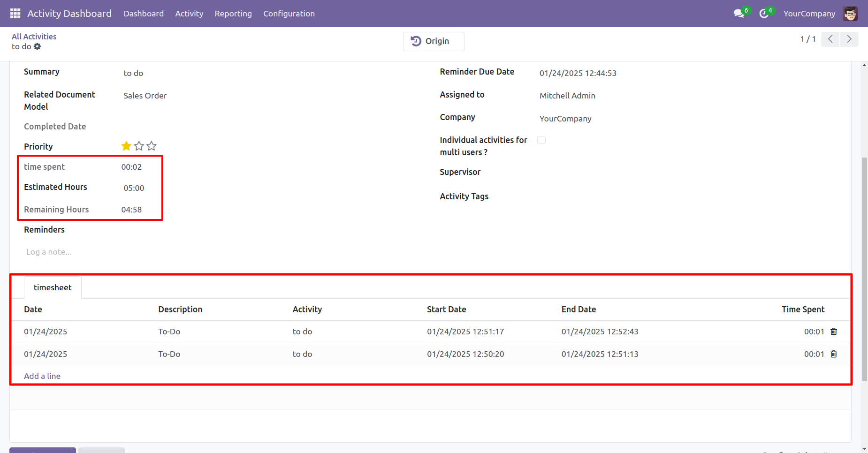
Task: Click the Start Date column header
Action: coord(446,310)
